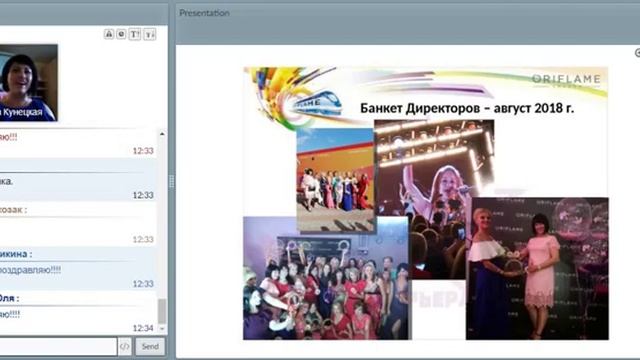The height and width of the screenshot is (360, 640).
Task: Click the chat sender name 'Оля :'
Action: tap(9, 298)
